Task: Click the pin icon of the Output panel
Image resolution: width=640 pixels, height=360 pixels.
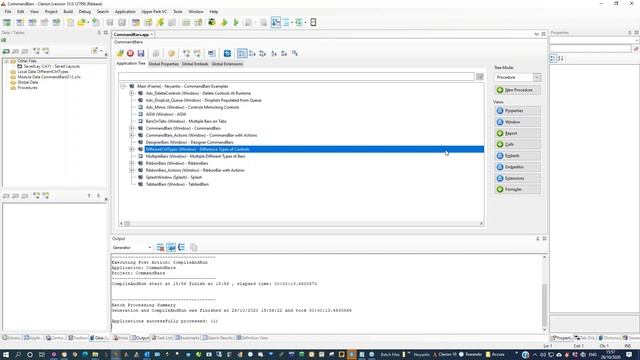Action: point(538,238)
